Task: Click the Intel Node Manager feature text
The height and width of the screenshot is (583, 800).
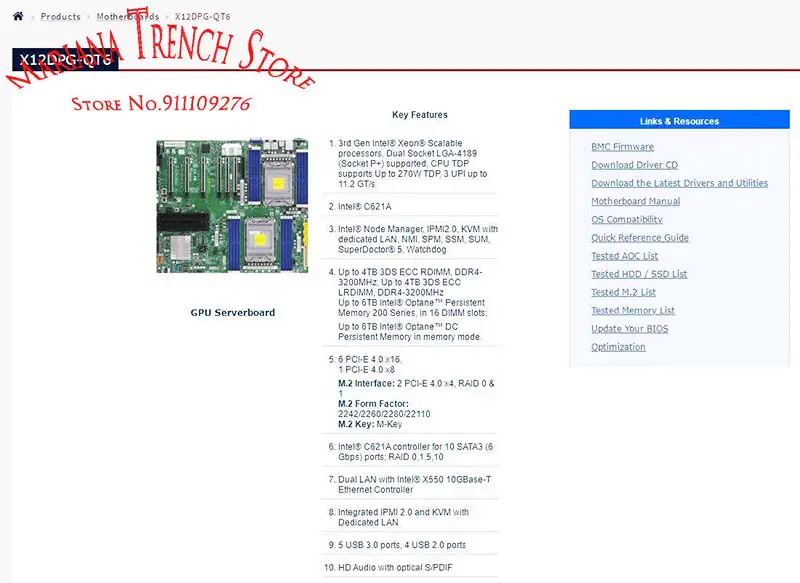Action: tap(418, 239)
